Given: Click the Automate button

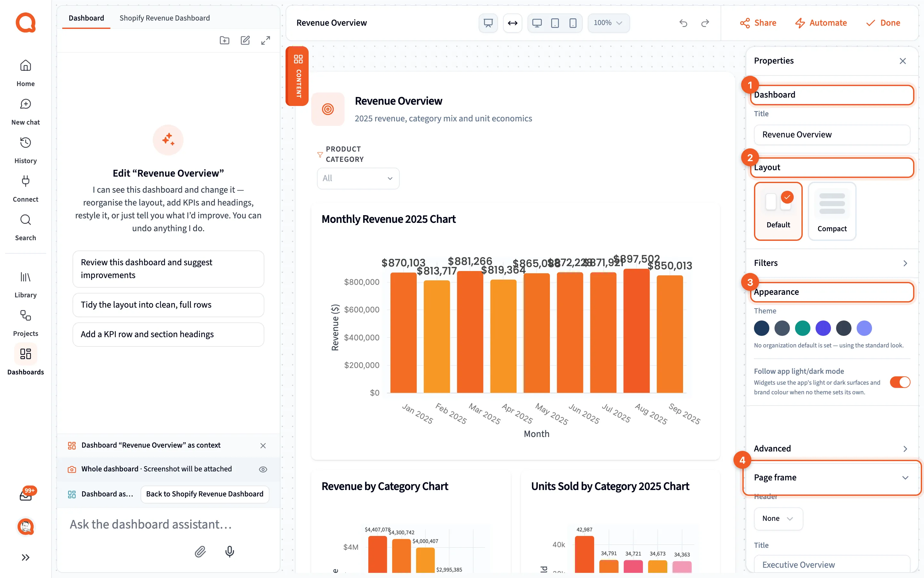Looking at the screenshot, I should (821, 23).
